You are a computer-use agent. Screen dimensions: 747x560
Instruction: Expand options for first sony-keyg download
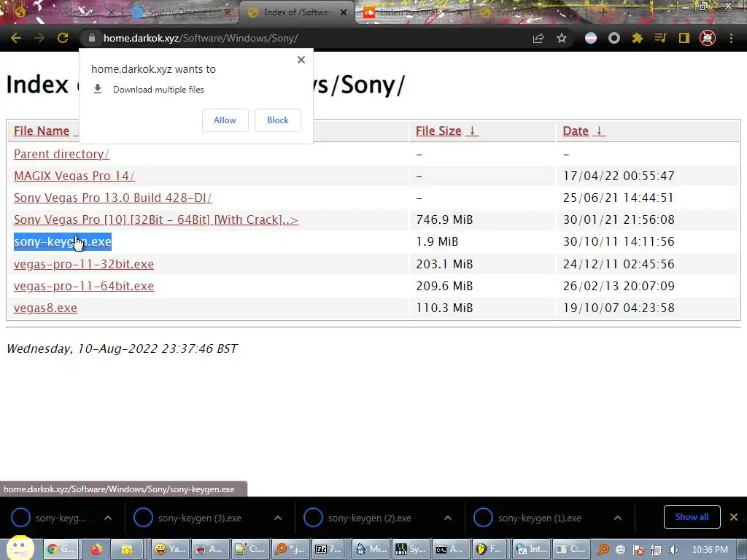pos(108,518)
